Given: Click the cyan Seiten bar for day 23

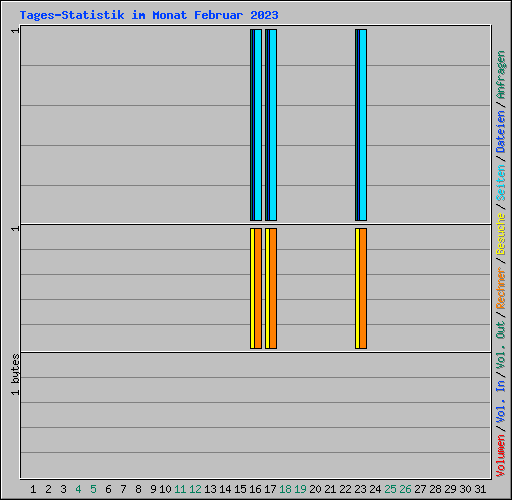Looking at the screenshot, I should [363, 125].
